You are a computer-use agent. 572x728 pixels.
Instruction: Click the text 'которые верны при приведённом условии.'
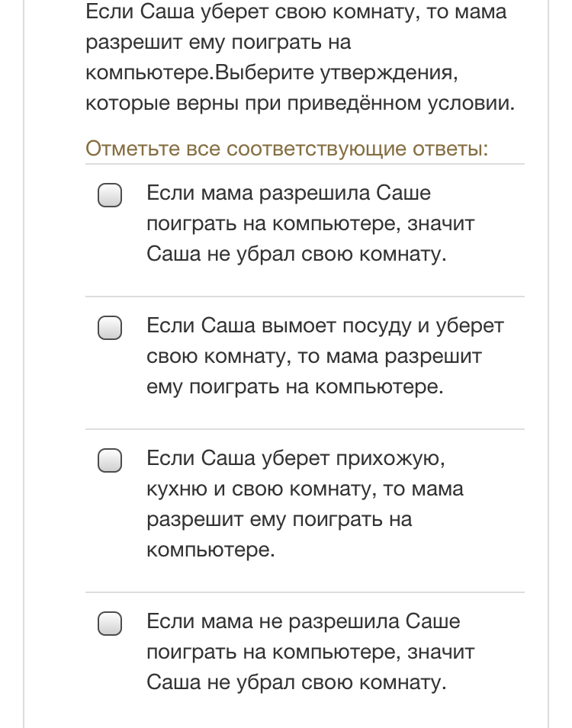[x=300, y=103]
